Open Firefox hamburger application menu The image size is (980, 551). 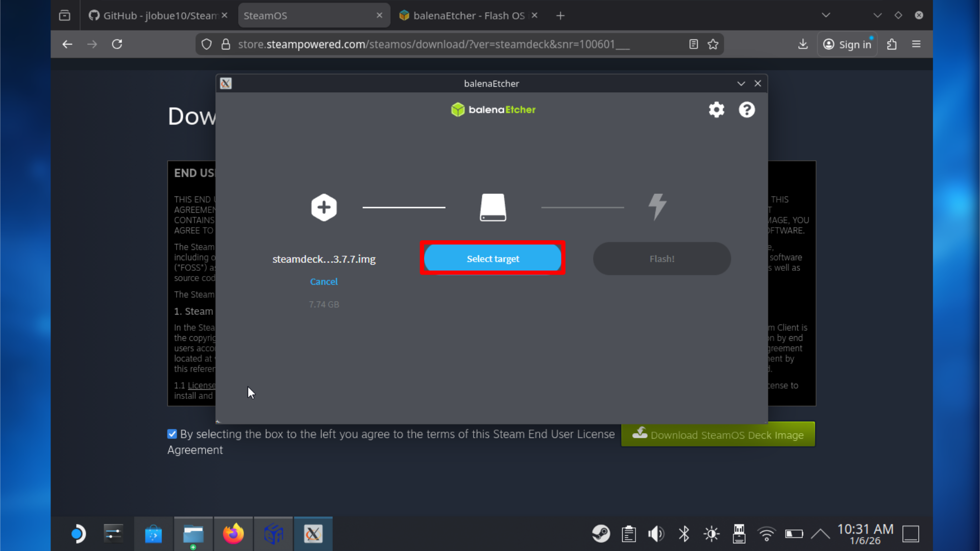[916, 44]
